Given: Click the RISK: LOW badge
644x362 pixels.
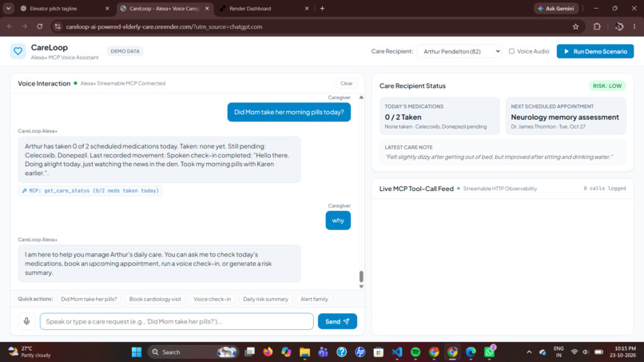Looking at the screenshot, I should [607, 86].
